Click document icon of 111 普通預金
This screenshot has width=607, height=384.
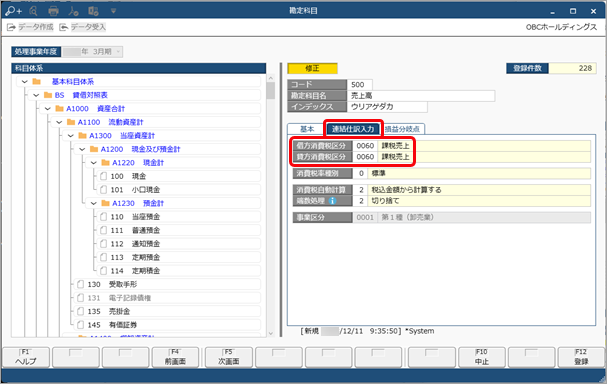click(x=103, y=230)
